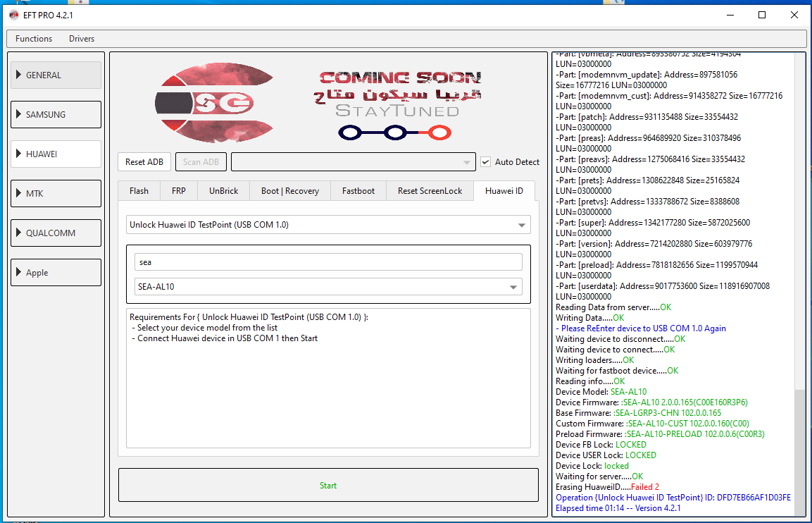Click the 'Device USER Lock: LOCKED' log line
The image size is (812, 523).
pyautogui.click(x=606, y=455)
